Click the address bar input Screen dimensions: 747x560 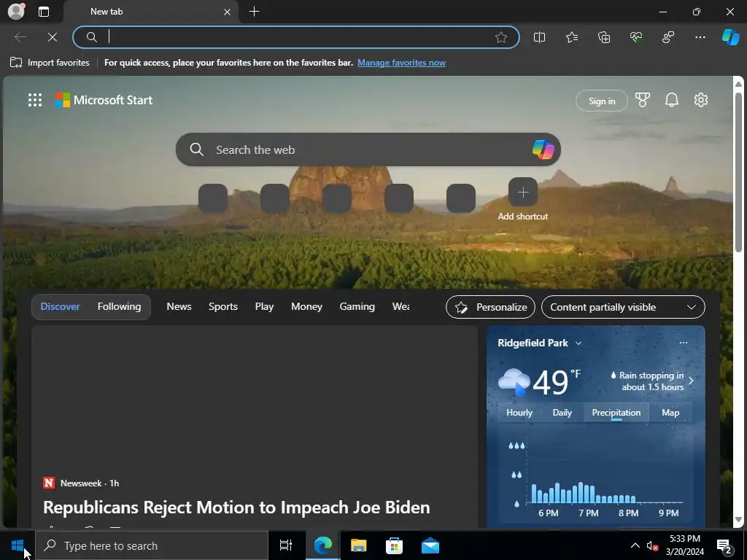(x=295, y=37)
